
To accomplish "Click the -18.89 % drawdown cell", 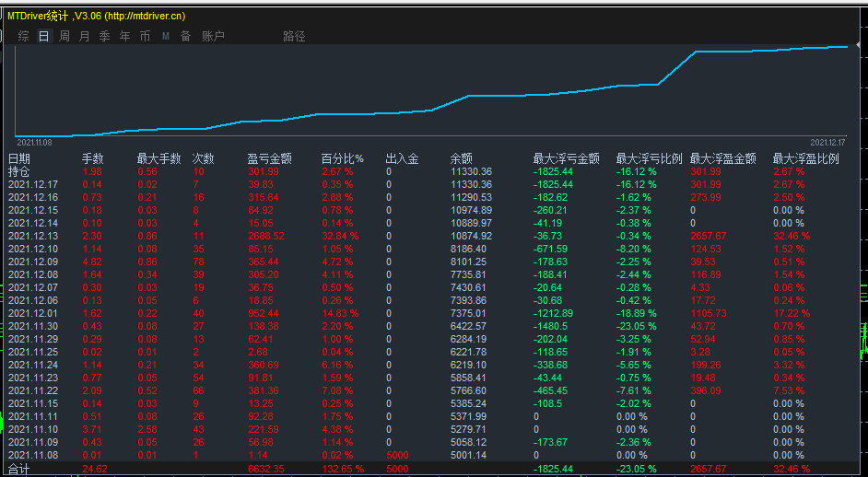I will 637,313.
